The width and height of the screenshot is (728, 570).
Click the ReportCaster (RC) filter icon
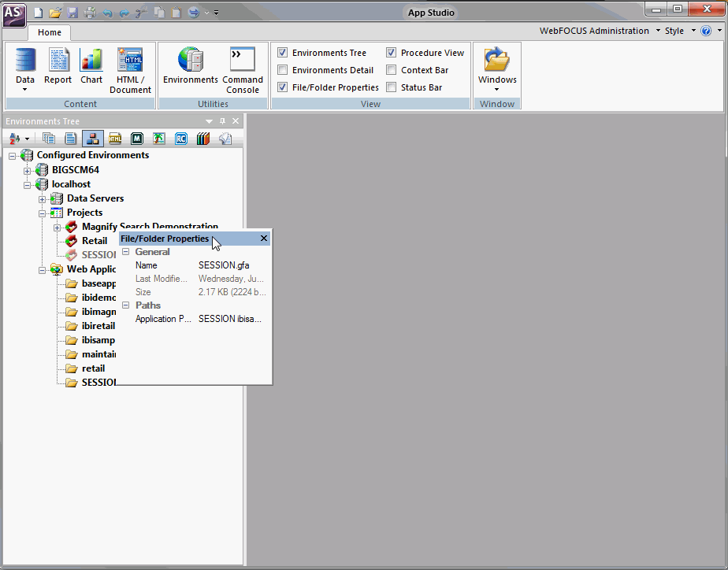[x=181, y=139]
